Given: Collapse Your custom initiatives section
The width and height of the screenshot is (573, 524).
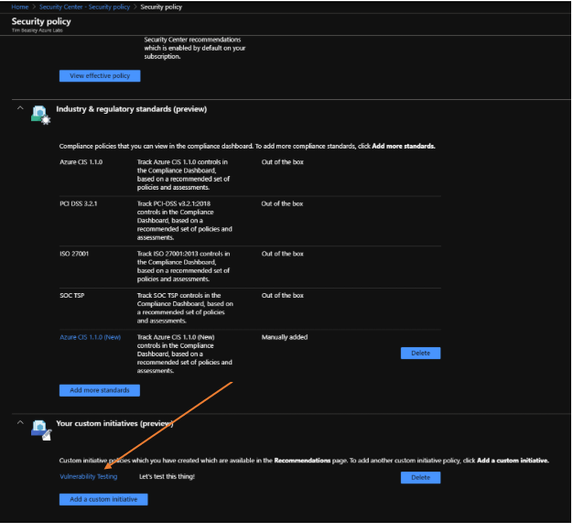Looking at the screenshot, I should click(x=20, y=422).
